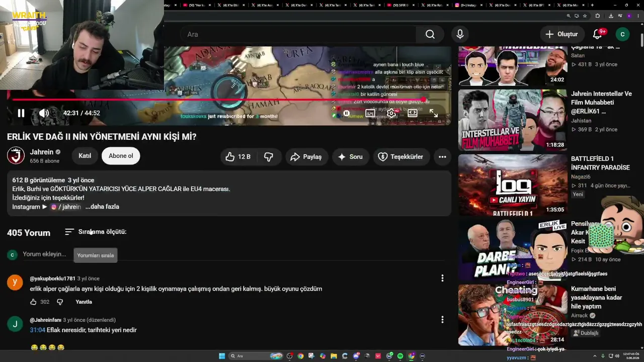Dislike the comment by @yakupborklu1781
The width and height of the screenshot is (644, 362).
(x=60, y=302)
